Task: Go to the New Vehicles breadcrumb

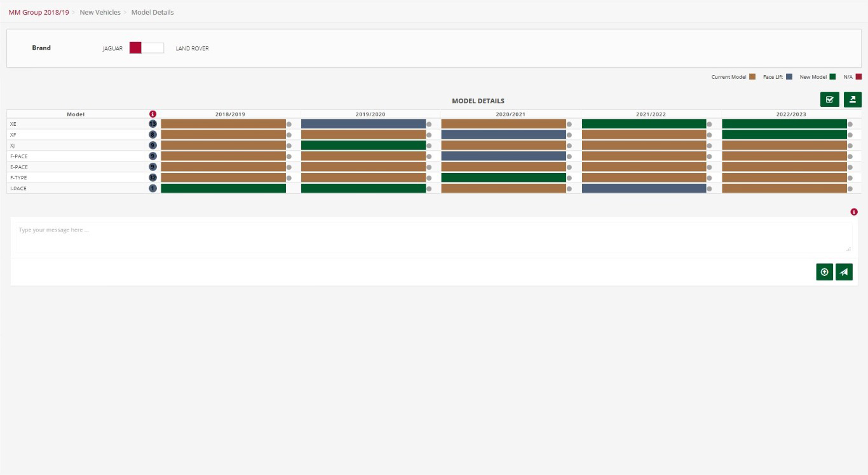Action: click(100, 12)
